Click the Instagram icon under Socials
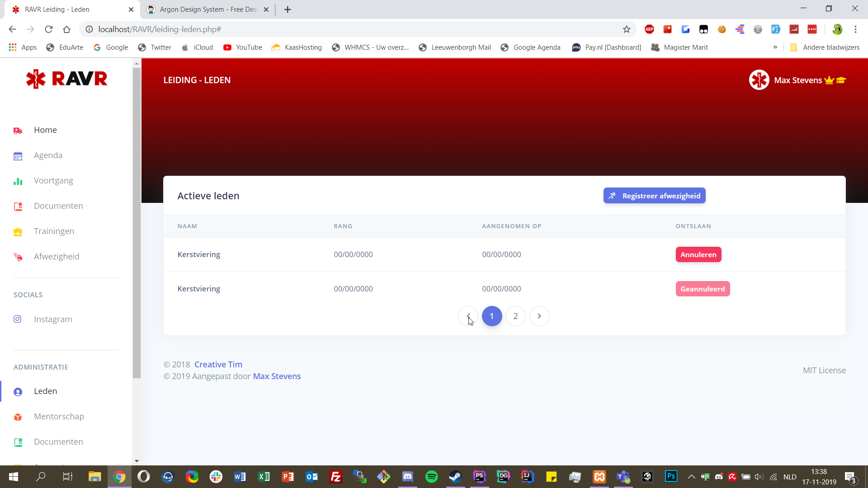 18,319
